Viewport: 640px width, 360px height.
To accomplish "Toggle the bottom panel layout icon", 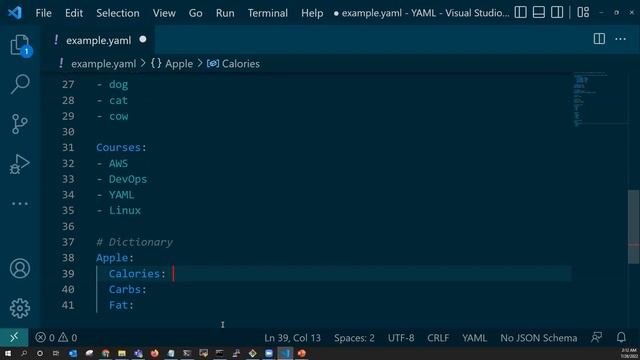I will pyautogui.click(x=539, y=13).
